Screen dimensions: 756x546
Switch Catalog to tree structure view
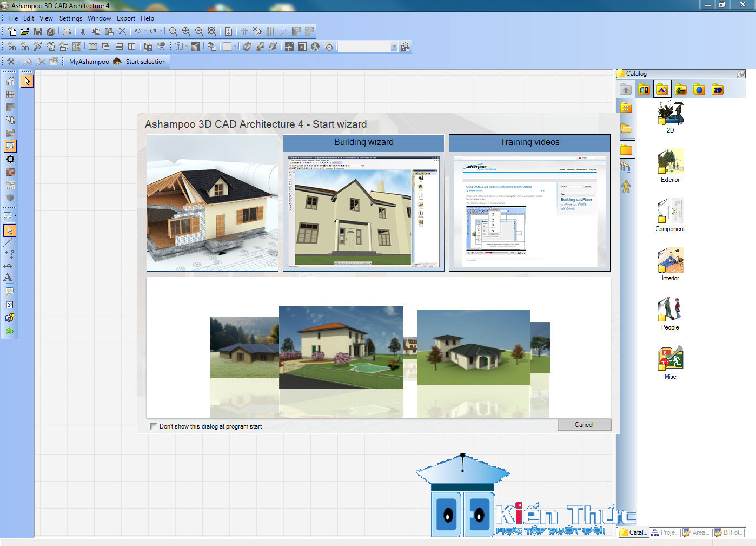pos(626,168)
